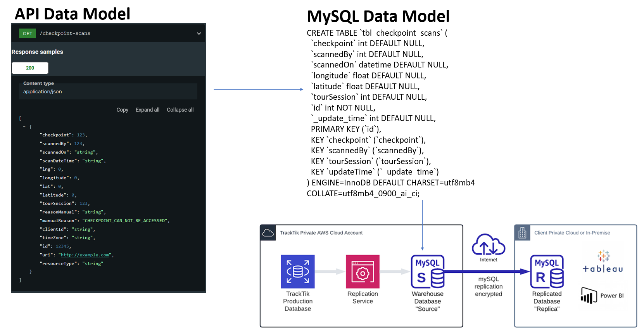The image size is (644, 334).
Task: Click the GET method badge
Action: [28, 33]
